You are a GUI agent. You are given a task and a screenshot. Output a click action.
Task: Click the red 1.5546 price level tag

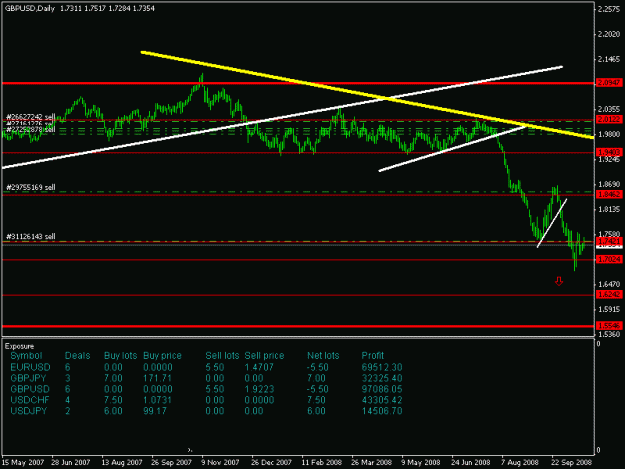click(x=609, y=326)
